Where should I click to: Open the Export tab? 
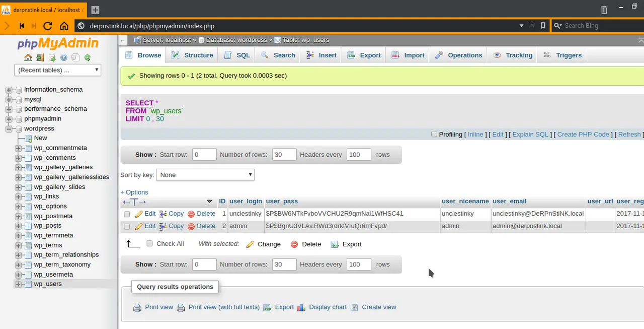[x=364, y=55]
